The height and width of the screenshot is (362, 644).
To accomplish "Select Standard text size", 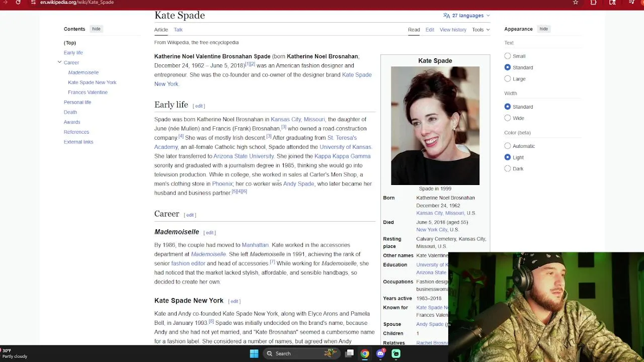I will coord(508,67).
